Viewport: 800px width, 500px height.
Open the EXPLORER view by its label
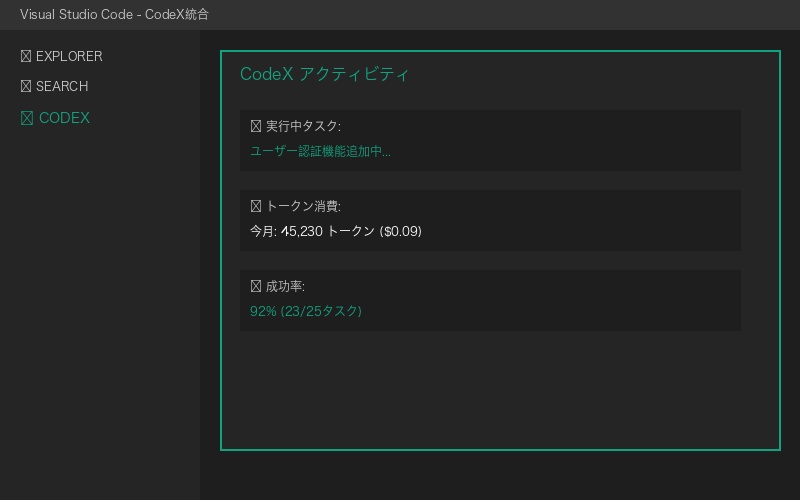pyautogui.click(x=69, y=57)
